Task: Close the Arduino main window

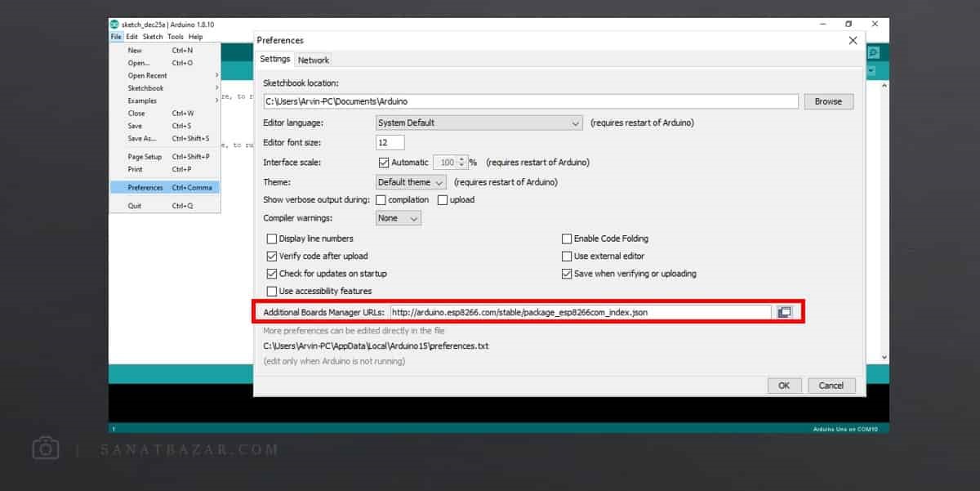Action: point(875,25)
